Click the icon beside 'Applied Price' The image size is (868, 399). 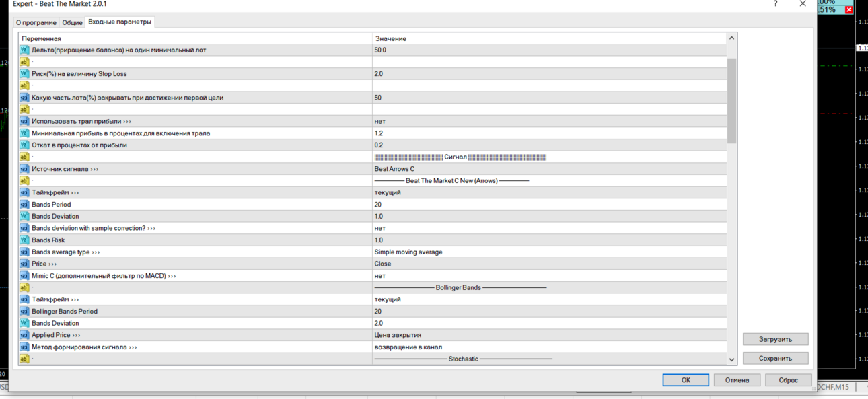click(24, 335)
